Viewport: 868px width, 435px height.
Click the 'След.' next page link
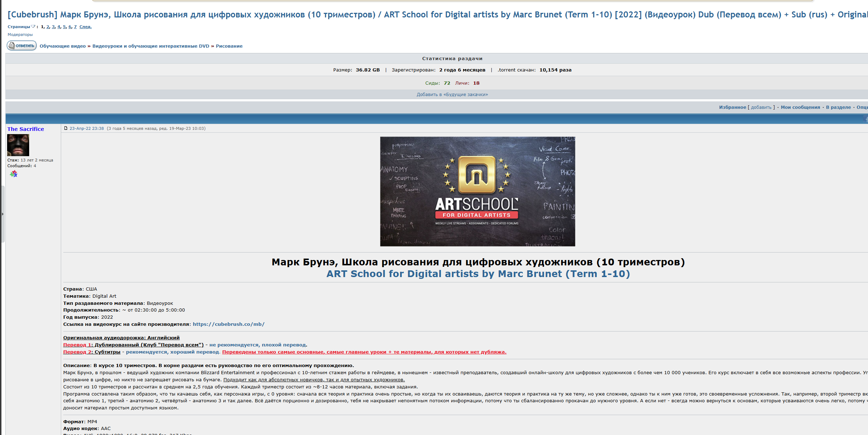coord(85,27)
